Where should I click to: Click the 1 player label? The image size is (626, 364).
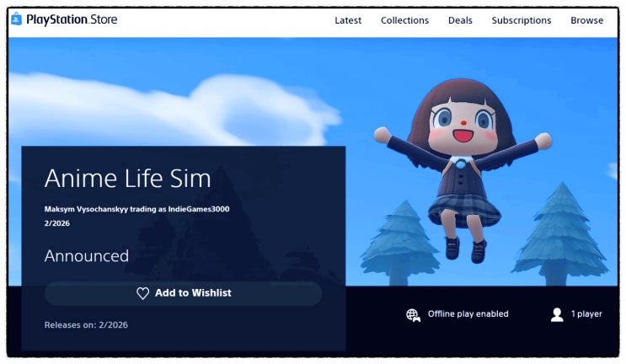[586, 314]
